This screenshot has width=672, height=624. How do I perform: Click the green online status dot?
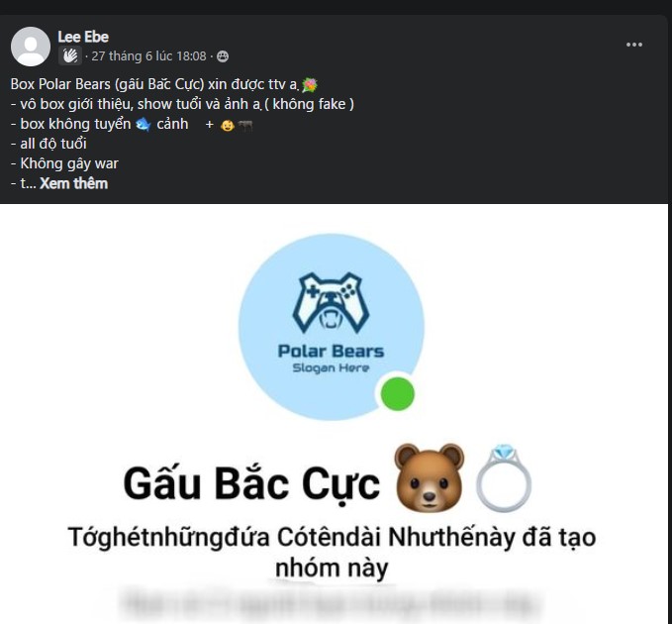(x=397, y=393)
